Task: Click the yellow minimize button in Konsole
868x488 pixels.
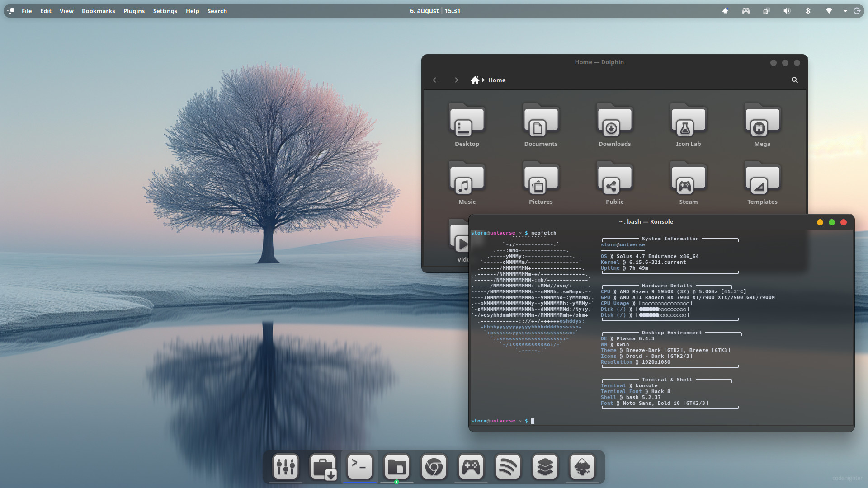Action: pos(820,222)
